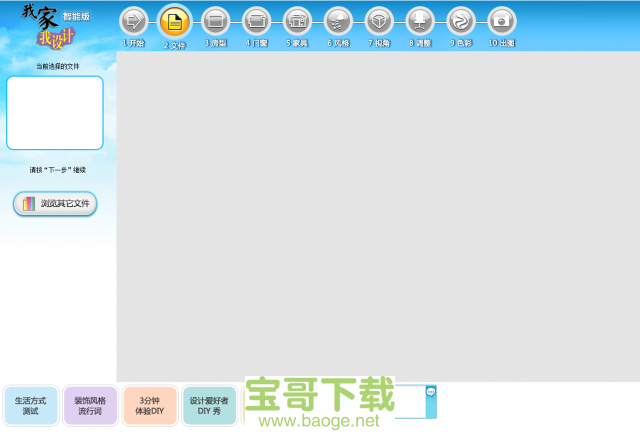Click 浏览其它文件 button
Viewport: 640px width, 437px height.
coord(55,203)
